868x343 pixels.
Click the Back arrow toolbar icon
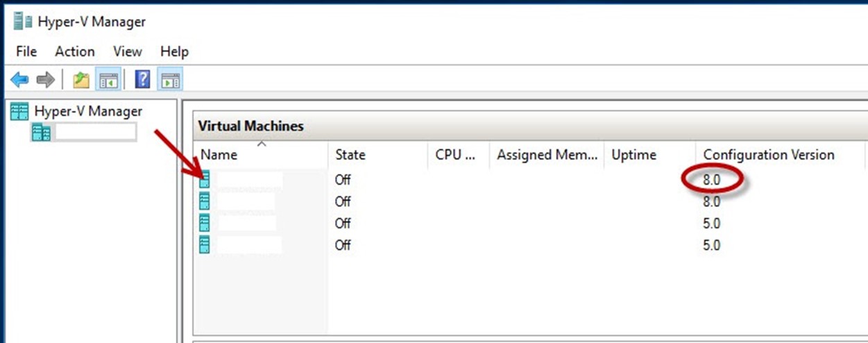point(19,80)
